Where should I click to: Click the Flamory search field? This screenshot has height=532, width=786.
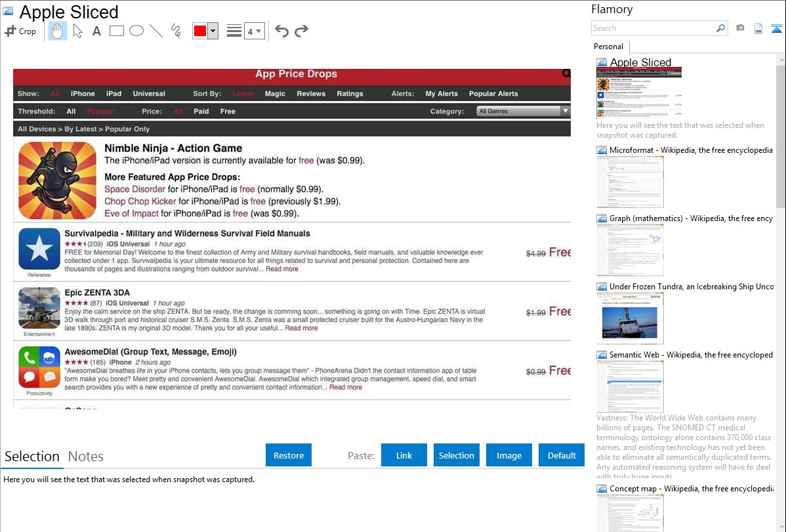coord(653,28)
